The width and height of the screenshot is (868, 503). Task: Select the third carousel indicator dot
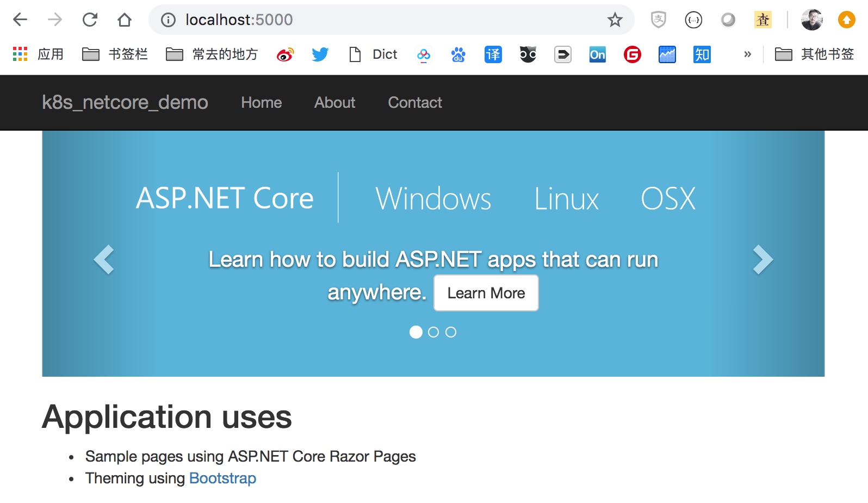[451, 332]
